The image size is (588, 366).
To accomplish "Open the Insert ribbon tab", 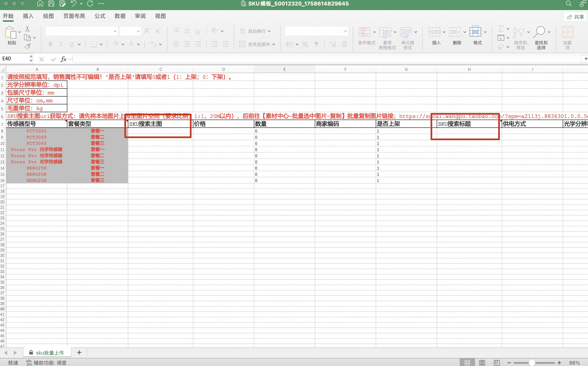I will (x=28, y=16).
